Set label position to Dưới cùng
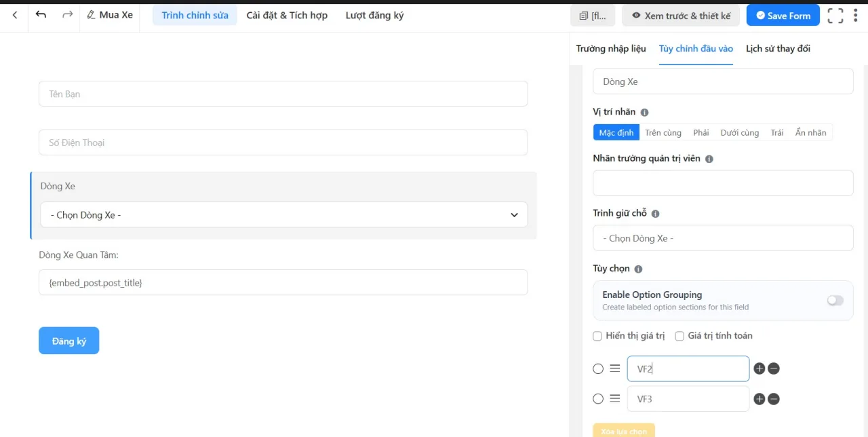Viewport: 868px width, 437px height. [740, 132]
